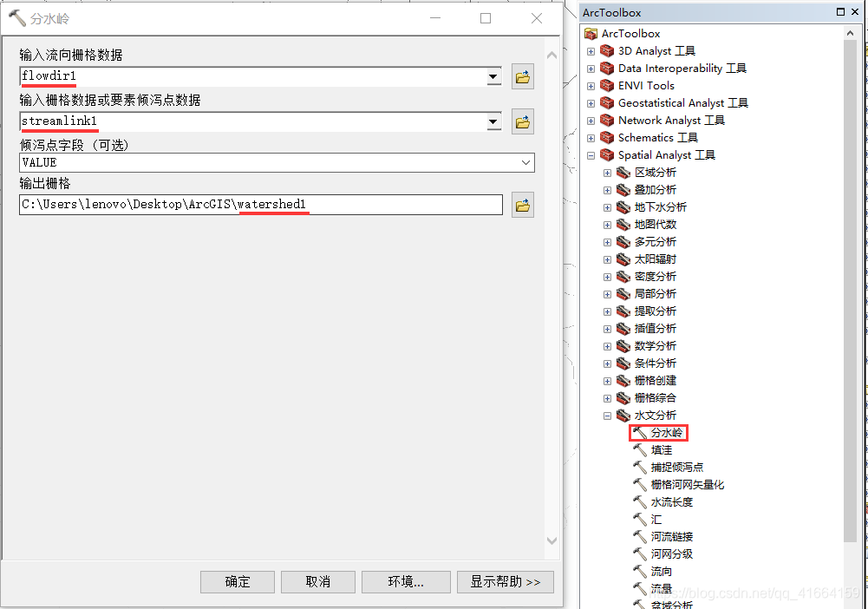Select the ArcToolbox root icon
This screenshot has height=609, width=868.
tap(591, 34)
